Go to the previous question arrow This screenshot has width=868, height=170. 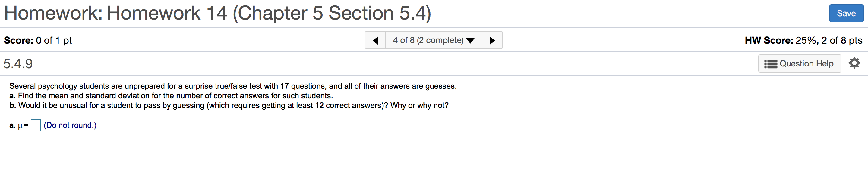coord(375,40)
